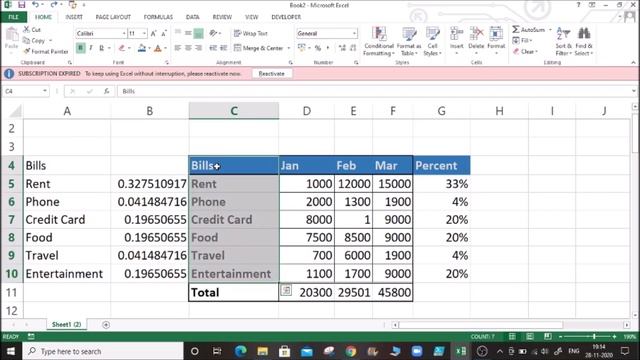The width and height of the screenshot is (640, 360).
Task: Open the font name dropdown (Calibri)
Action: pos(124,33)
